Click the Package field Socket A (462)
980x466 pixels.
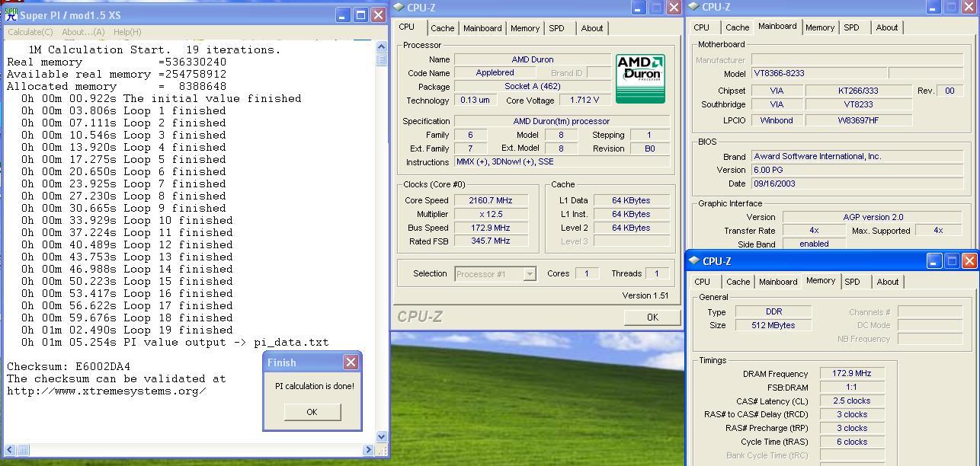coord(533,86)
